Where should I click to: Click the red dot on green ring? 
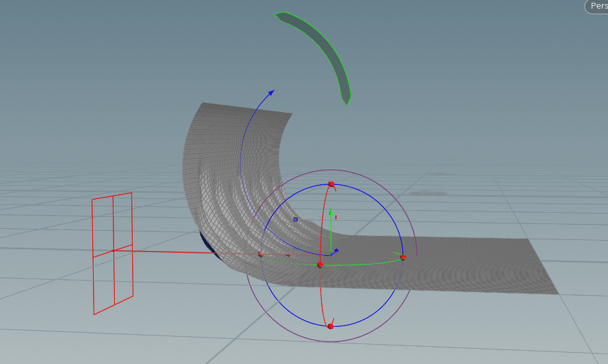click(x=320, y=265)
